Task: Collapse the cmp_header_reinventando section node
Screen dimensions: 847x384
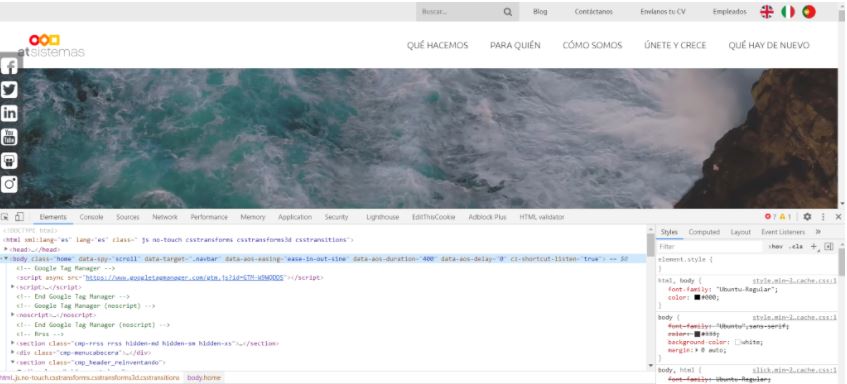Action: click(13, 362)
